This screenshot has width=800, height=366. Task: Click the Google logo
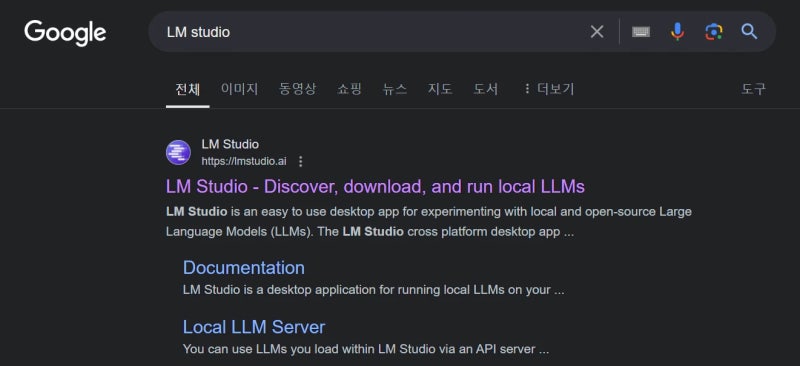click(65, 33)
